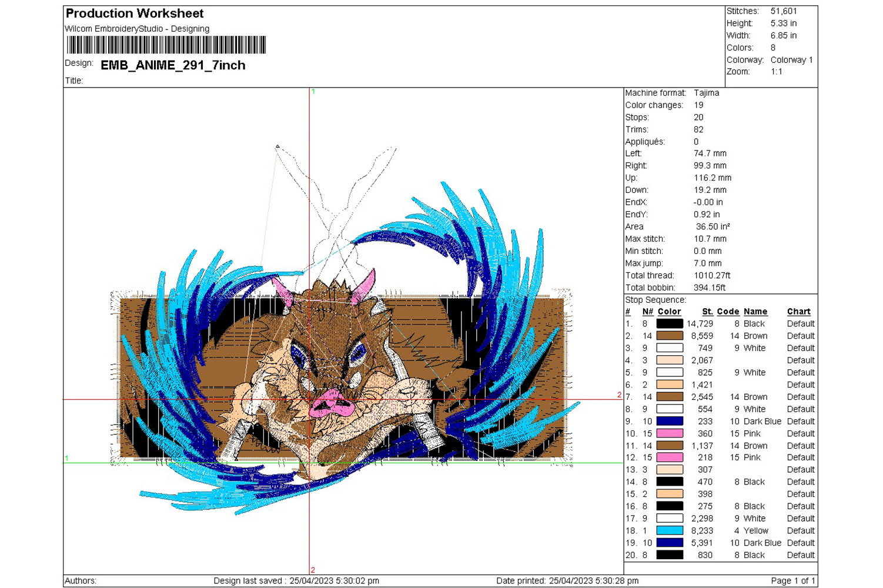This screenshot has height=588, width=883.
Task: Click design name 'EMB_ANIME_291_7inch'
Action: click(x=173, y=65)
